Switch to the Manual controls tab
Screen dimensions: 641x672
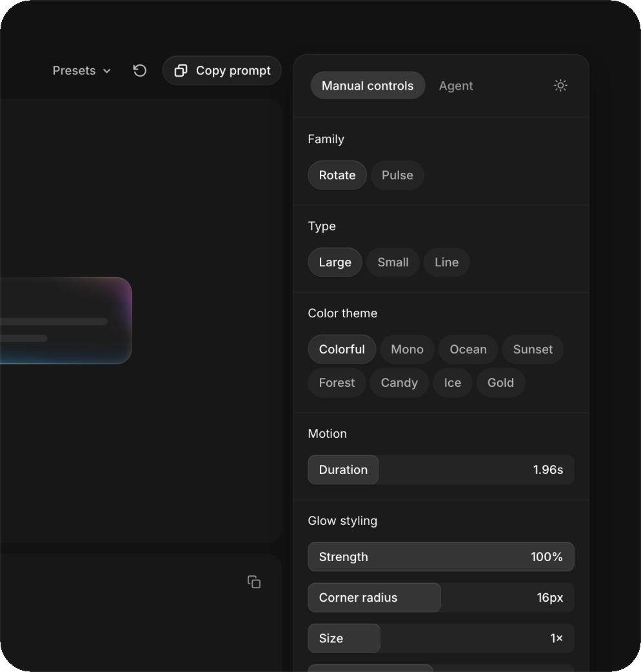tap(368, 86)
